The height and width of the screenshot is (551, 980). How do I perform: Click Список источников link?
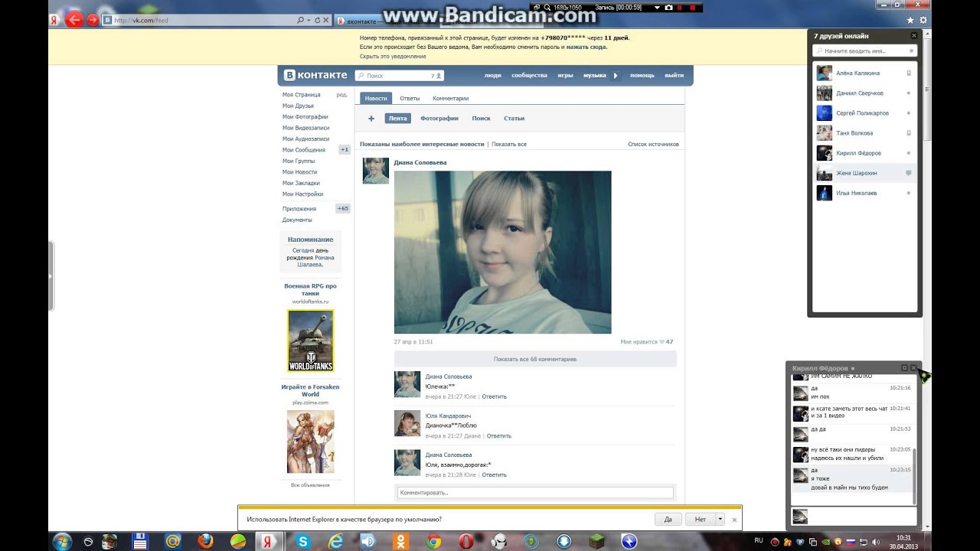(x=653, y=144)
